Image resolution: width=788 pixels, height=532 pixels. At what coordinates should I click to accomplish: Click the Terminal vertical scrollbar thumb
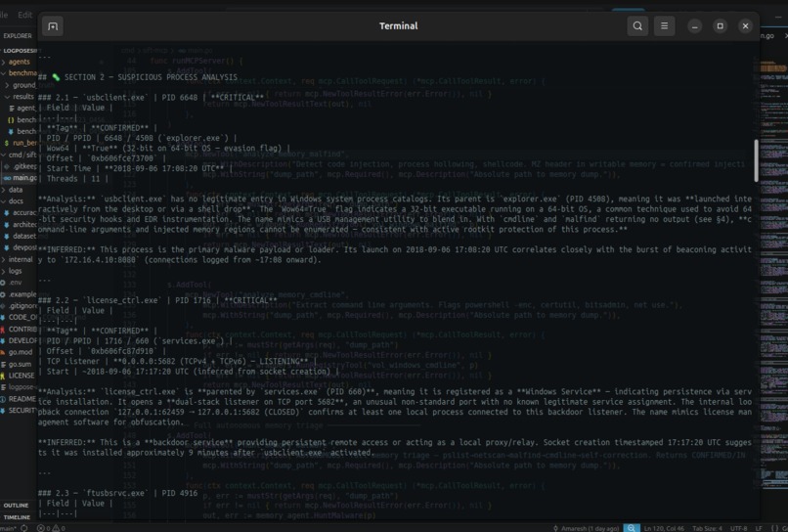[756, 160]
